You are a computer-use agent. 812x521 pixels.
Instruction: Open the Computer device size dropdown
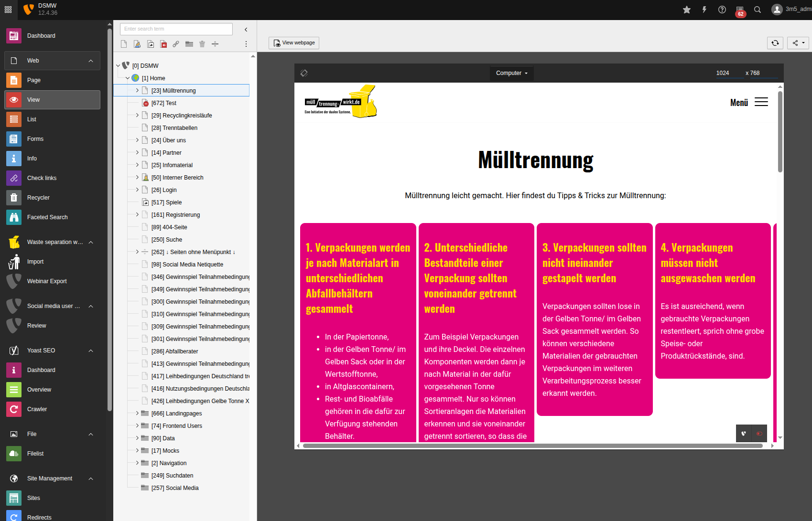tap(511, 73)
